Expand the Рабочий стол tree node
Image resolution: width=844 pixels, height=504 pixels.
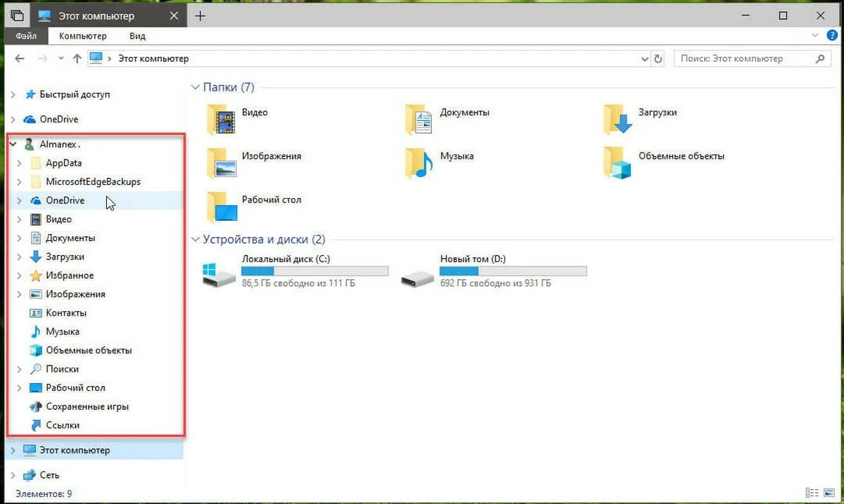[20, 388]
